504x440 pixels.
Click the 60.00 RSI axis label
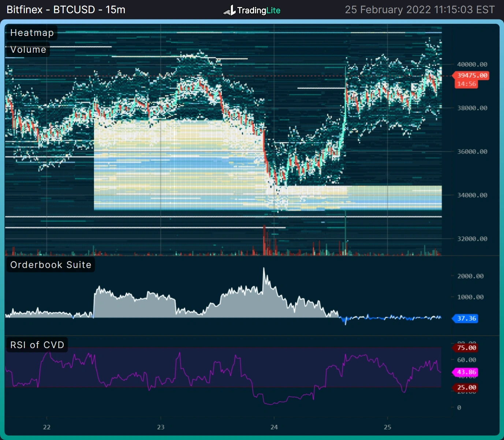467,360
